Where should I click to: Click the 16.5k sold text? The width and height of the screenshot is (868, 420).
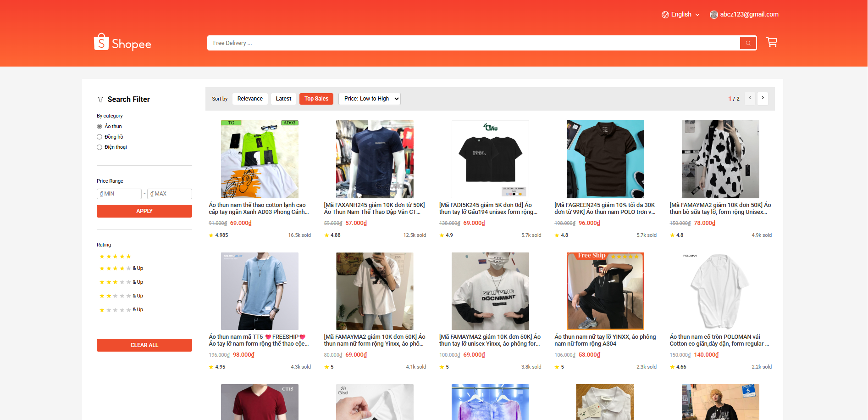[x=299, y=235]
